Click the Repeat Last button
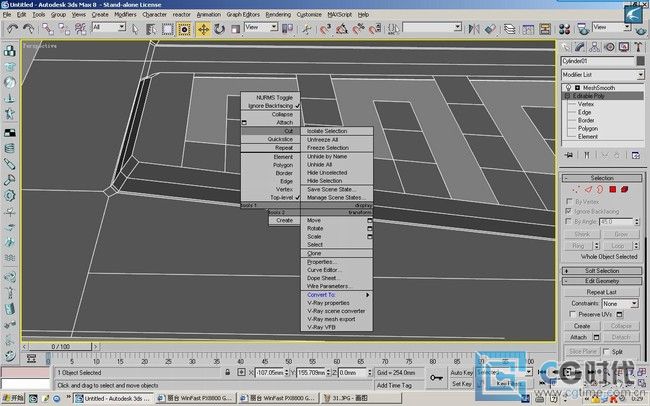650x406 pixels. (601, 292)
